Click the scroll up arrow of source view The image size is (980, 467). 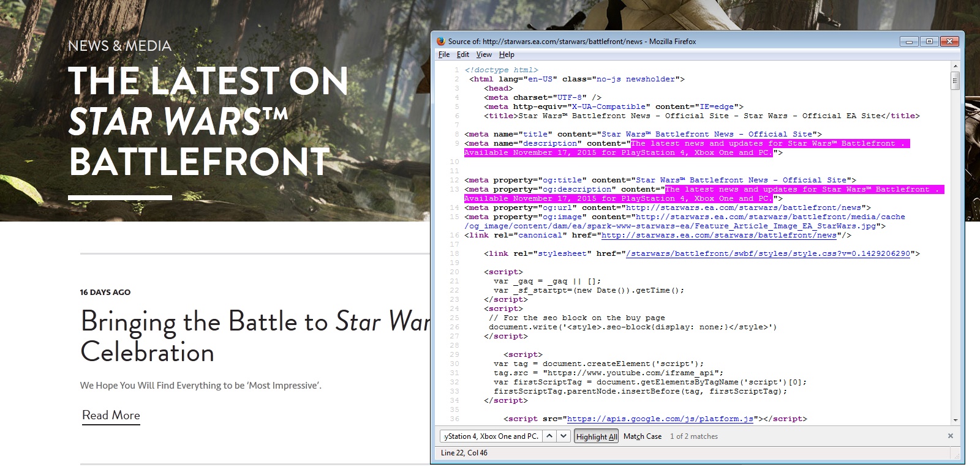pos(955,66)
